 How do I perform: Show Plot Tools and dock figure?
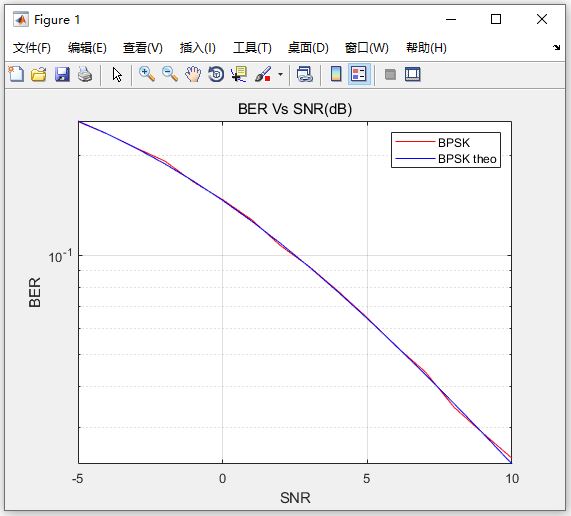(x=413, y=74)
